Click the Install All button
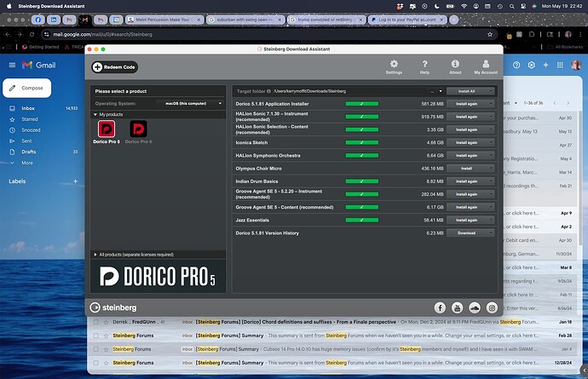The image size is (588, 379). (x=466, y=91)
